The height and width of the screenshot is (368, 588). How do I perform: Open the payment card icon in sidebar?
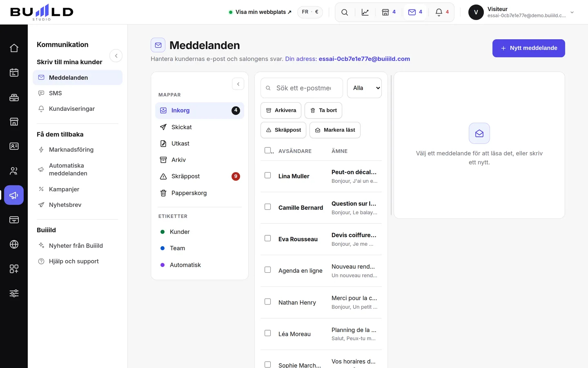pos(14,220)
